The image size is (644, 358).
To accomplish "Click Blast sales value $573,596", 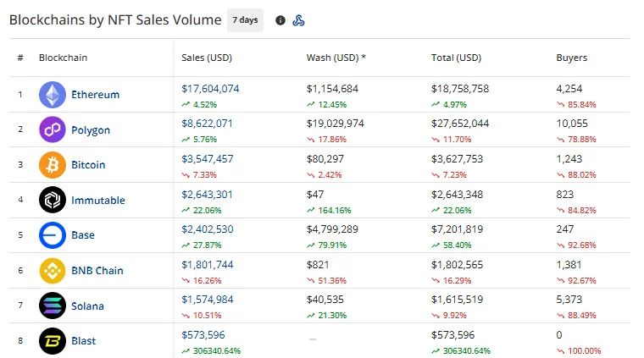I will (203, 334).
